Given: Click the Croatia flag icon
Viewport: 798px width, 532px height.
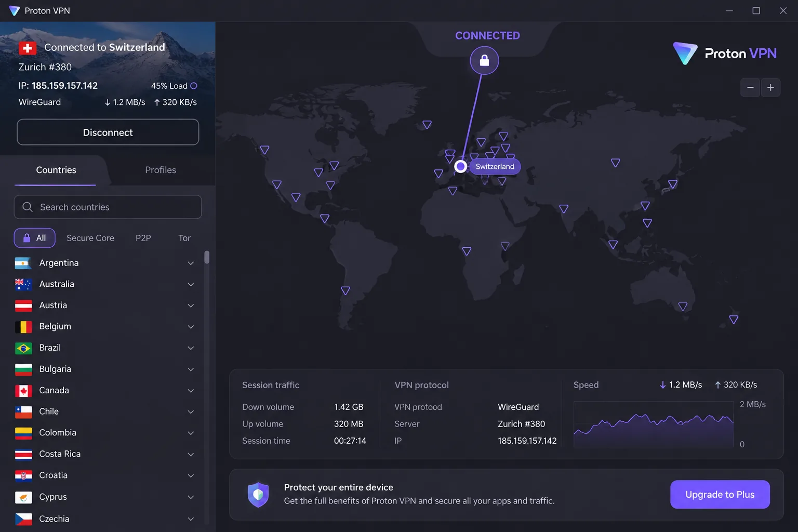Looking at the screenshot, I should pos(23,475).
